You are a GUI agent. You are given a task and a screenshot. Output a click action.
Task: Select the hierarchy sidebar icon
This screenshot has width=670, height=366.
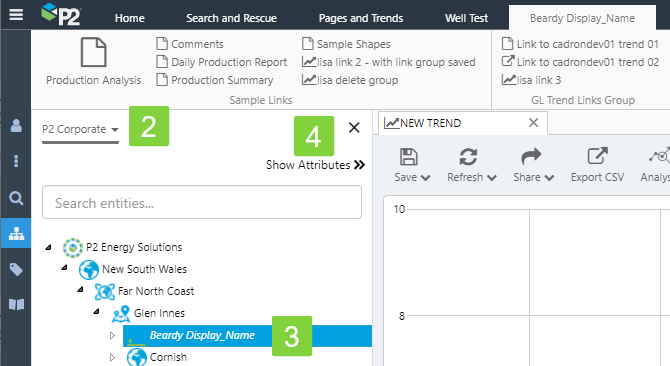pos(16,234)
